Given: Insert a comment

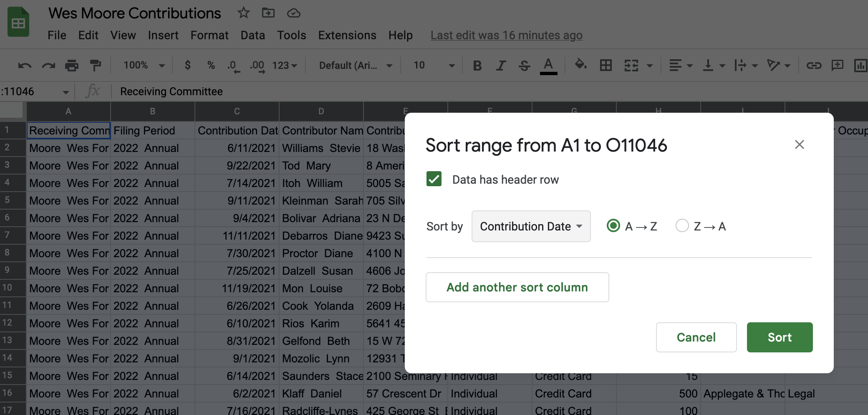Looking at the screenshot, I should click(x=838, y=65).
